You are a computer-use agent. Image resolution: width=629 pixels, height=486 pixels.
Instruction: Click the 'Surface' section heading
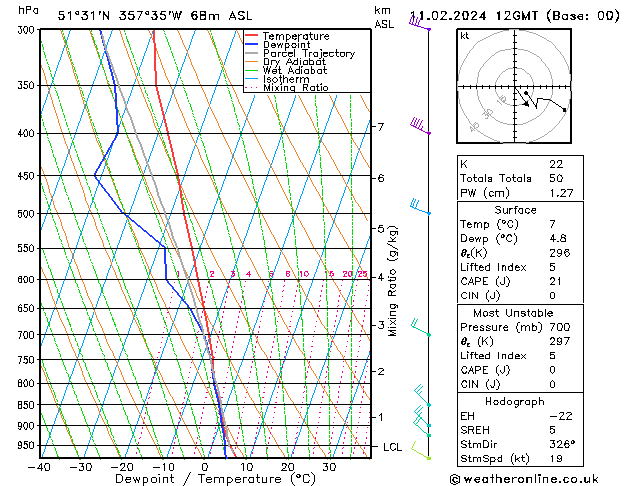click(515, 210)
